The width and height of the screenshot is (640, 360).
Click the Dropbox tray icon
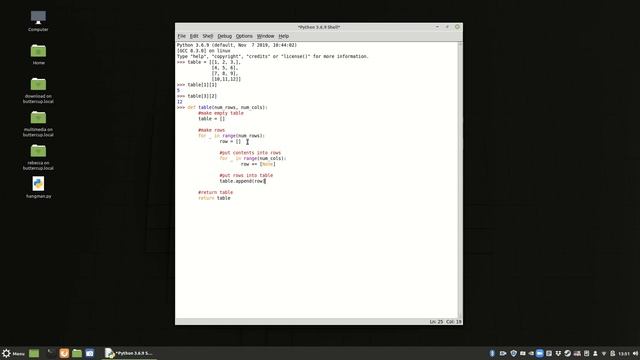point(558,353)
